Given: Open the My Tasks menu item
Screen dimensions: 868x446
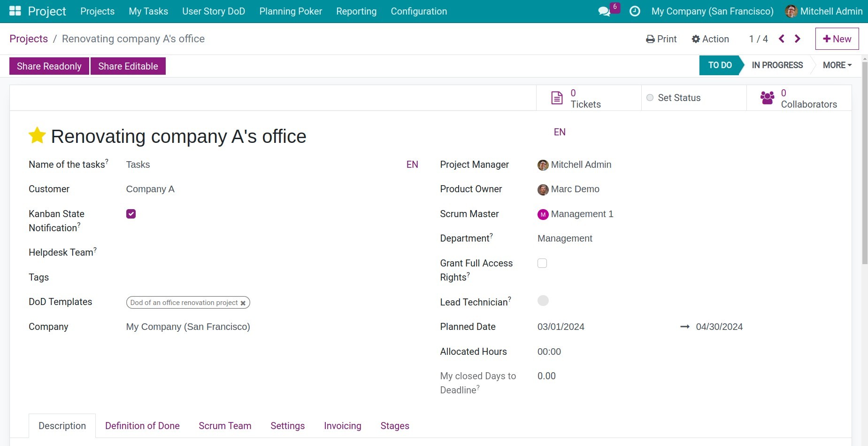Looking at the screenshot, I should (148, 11).
